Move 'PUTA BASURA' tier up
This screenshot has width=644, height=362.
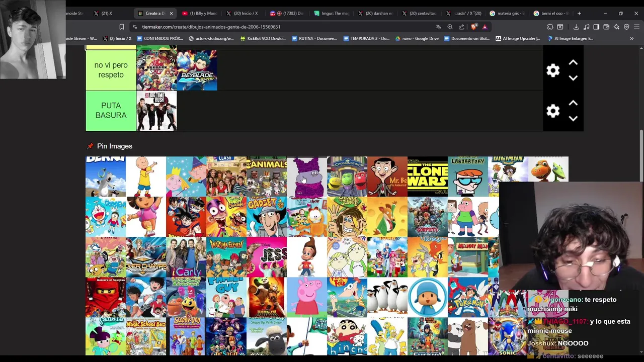(573, 103)
